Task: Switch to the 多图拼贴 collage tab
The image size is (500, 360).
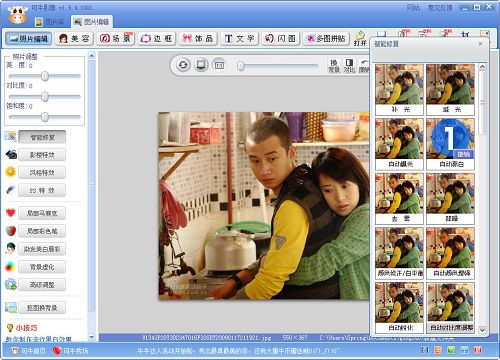Action: pos(326,39)
